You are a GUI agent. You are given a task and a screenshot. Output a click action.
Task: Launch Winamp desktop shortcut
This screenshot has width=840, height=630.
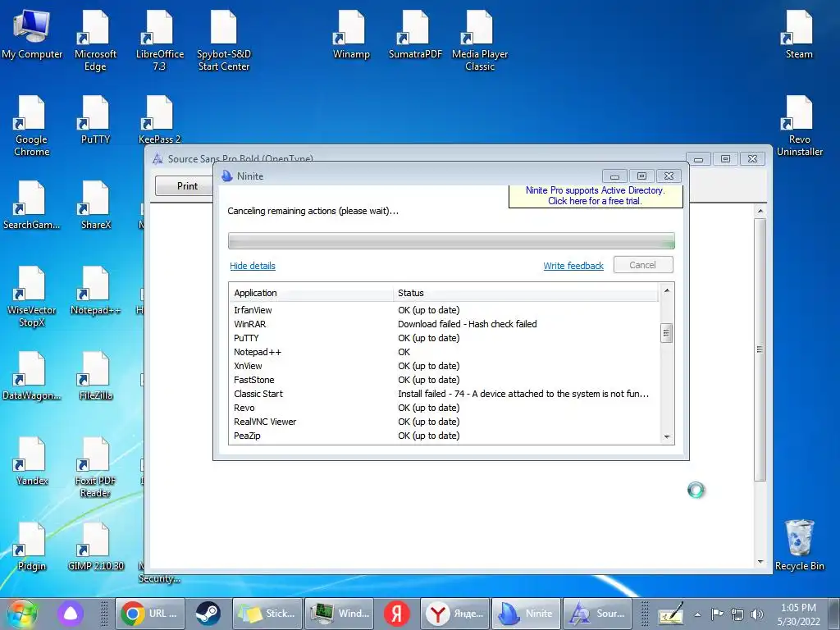(351, 34)
